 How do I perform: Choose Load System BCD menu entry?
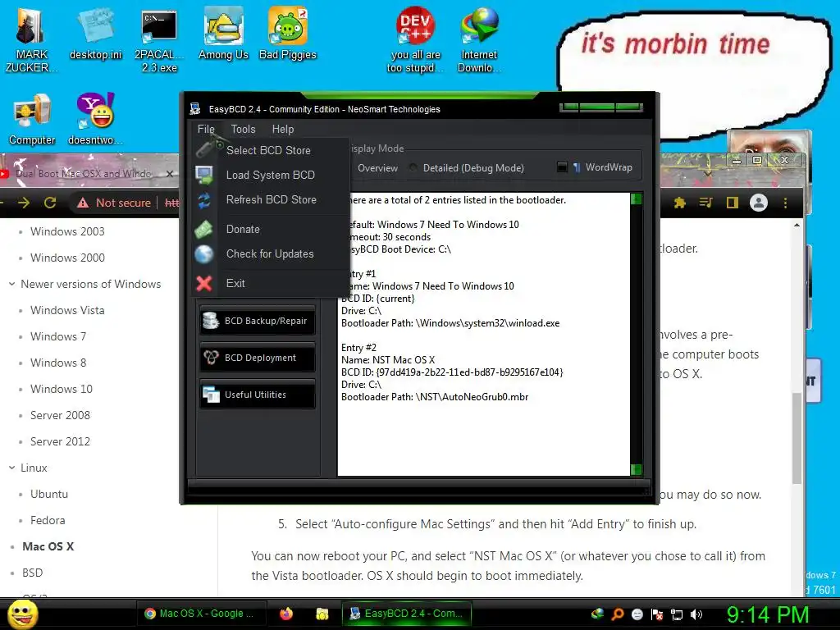point(271,176)
